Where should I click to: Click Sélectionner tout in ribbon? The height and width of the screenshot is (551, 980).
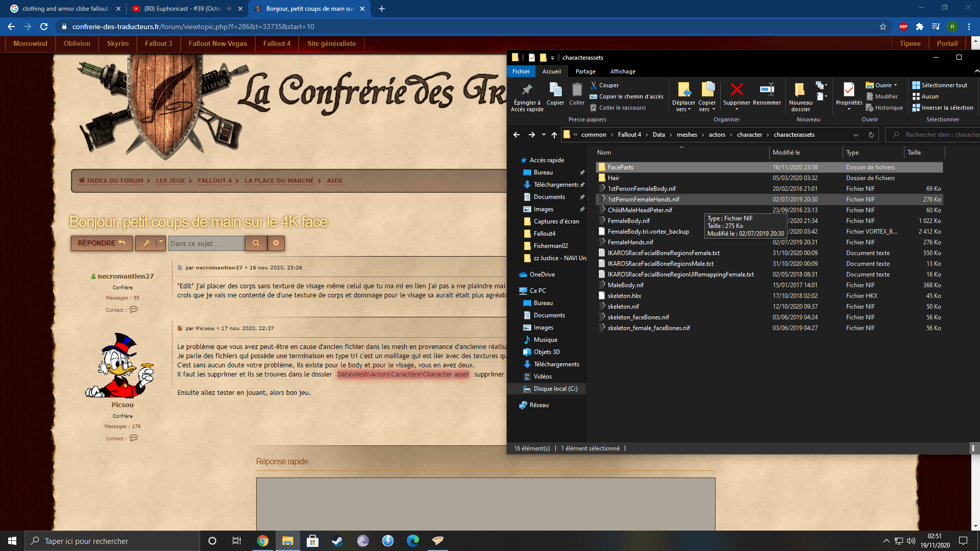(x=940, y=85)
